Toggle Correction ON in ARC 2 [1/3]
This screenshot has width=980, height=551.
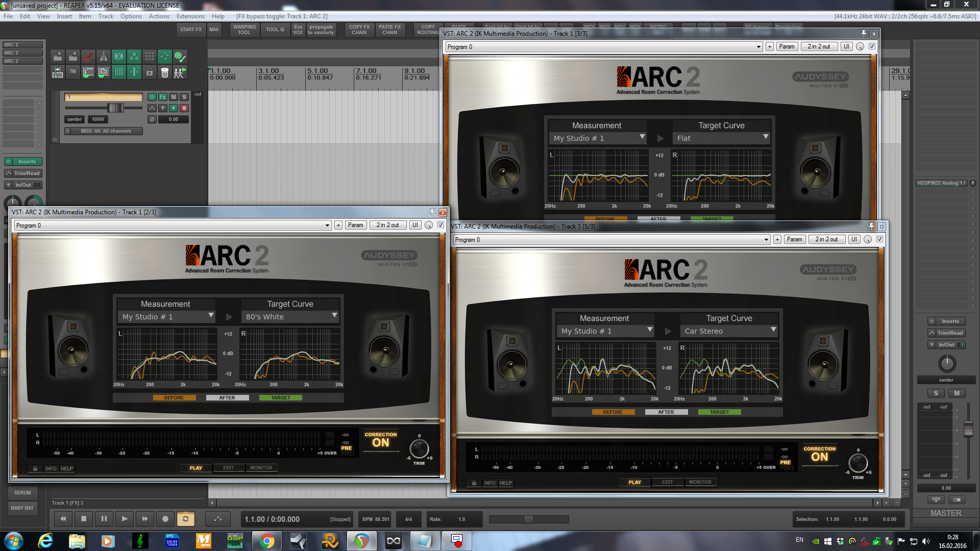click(x=820, y=454)
